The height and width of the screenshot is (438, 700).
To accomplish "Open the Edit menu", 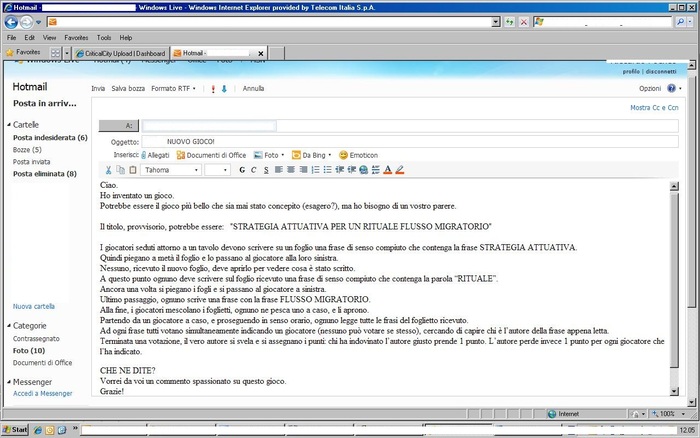I will click(29, 38).
